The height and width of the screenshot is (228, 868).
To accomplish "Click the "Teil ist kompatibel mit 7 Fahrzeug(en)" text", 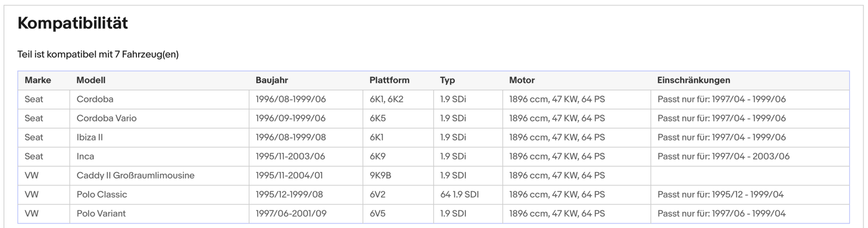I will pos(98,54).
